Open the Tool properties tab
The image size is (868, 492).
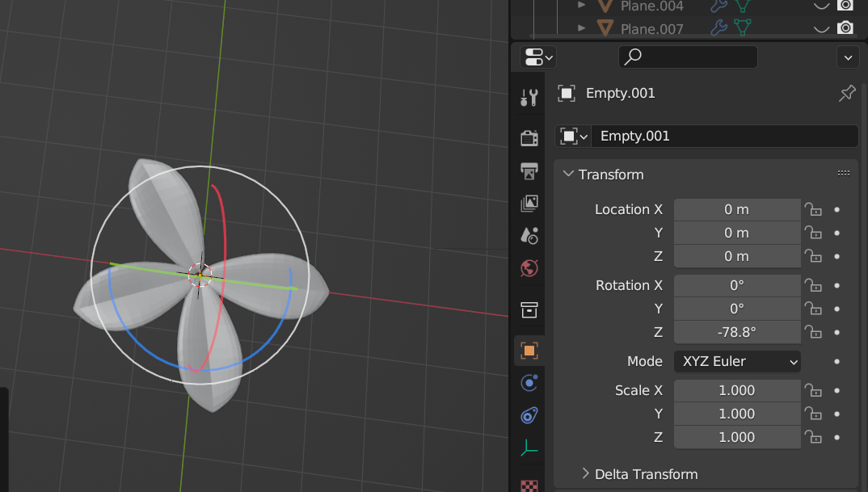click(529, 98)
